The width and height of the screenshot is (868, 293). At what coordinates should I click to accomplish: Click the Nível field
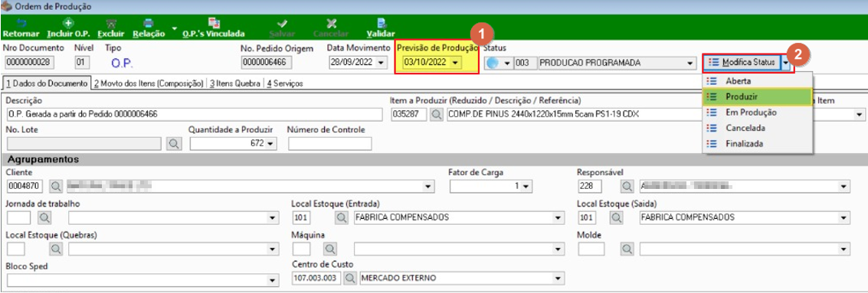point(81,63)
